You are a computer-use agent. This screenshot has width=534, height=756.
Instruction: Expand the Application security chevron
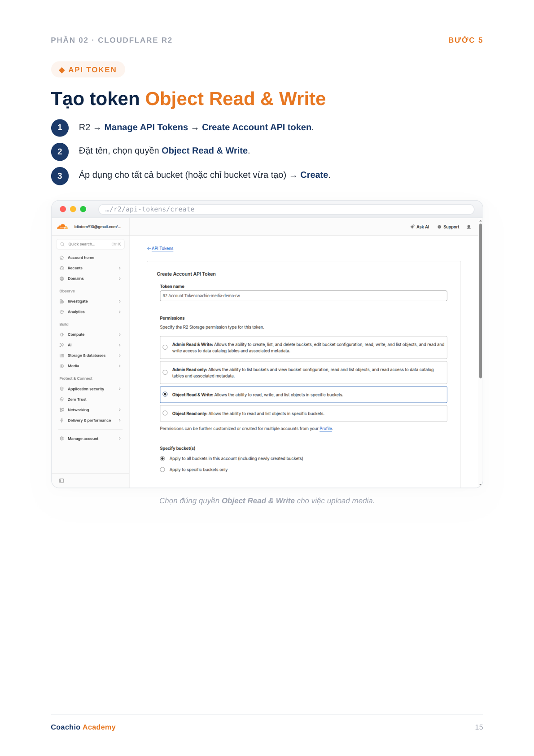(120, 389)
